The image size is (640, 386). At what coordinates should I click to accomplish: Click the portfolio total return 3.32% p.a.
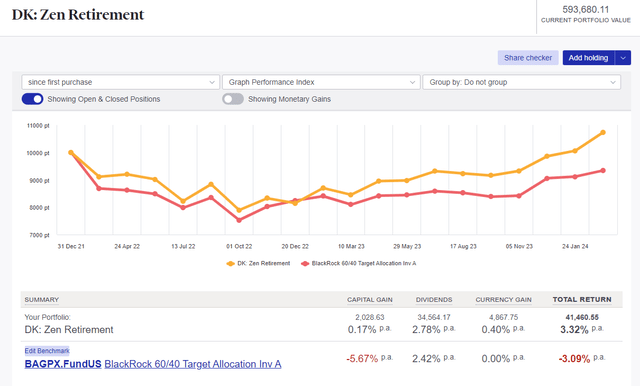tap(582, 329)
